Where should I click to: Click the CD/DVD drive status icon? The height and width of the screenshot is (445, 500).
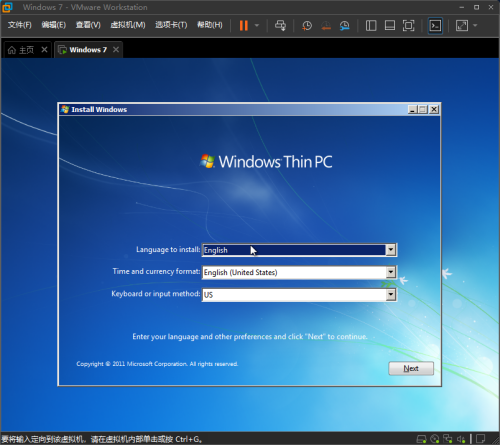(x=434, y=439)
